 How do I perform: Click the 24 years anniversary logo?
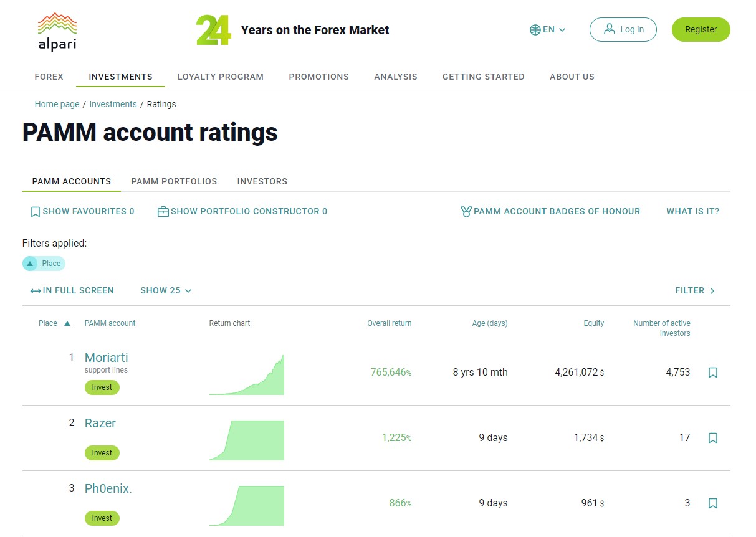(212, 28)
